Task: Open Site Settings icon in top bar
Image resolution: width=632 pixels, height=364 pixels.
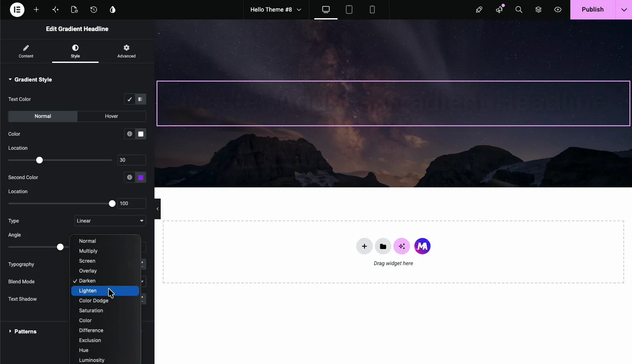Action: tap(55, 10)
